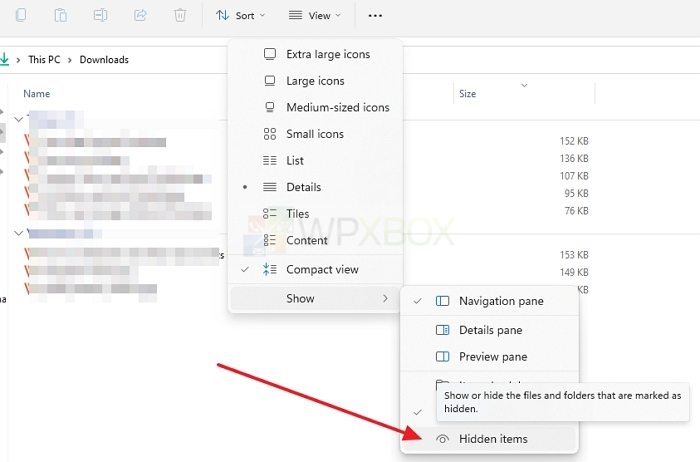Collapse the second file group
Viewport: 700px width, 462px height.
18,233
